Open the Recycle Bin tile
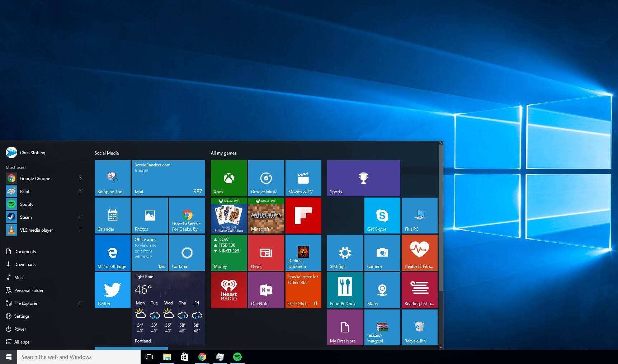 pyautogui.click(x=420, y=327)
